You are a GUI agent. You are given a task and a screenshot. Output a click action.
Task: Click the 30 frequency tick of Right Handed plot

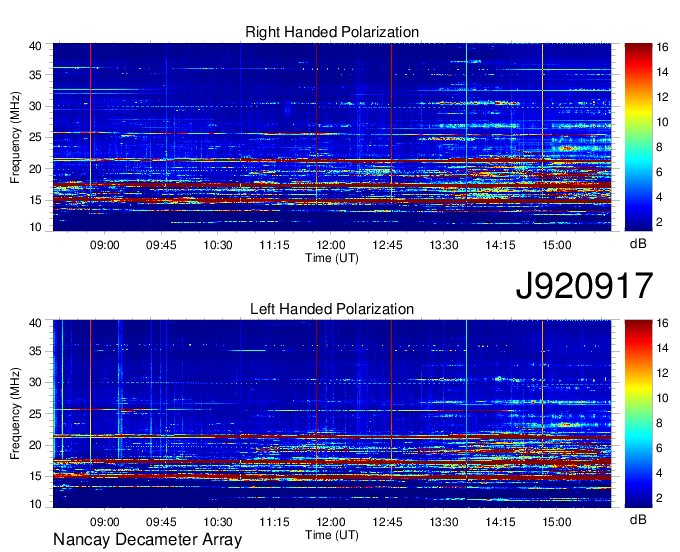coord(35,106)
